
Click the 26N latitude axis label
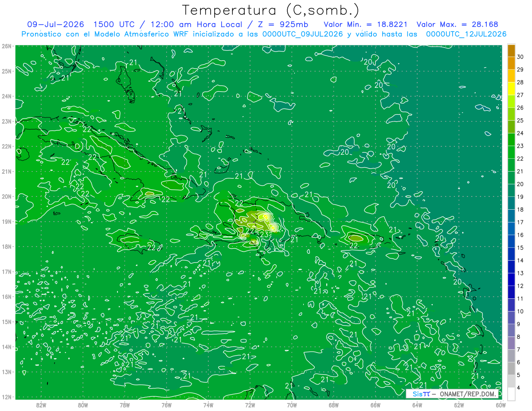coord(6,46)
